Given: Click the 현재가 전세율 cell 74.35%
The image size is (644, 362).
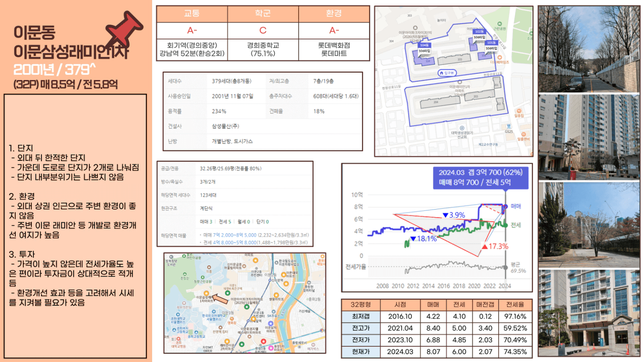Looking at the screenshot, I should point(515,351).
